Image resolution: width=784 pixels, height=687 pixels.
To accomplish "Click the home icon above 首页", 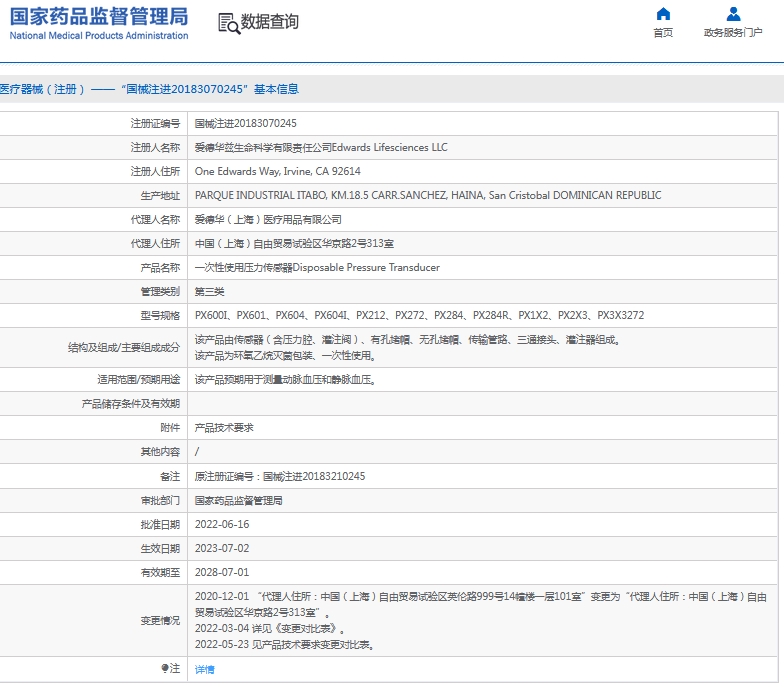I will click(663, 14).
